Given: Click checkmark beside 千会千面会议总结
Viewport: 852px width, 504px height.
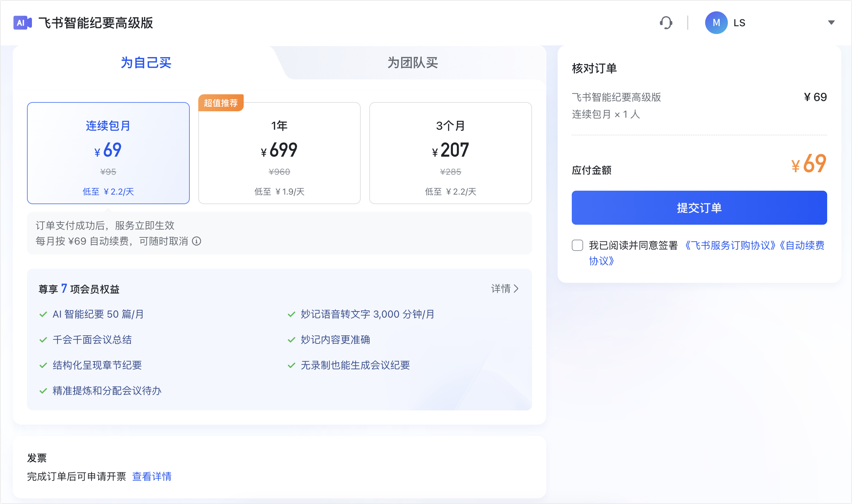Looking at the screenshot, I should coord(43,340).
